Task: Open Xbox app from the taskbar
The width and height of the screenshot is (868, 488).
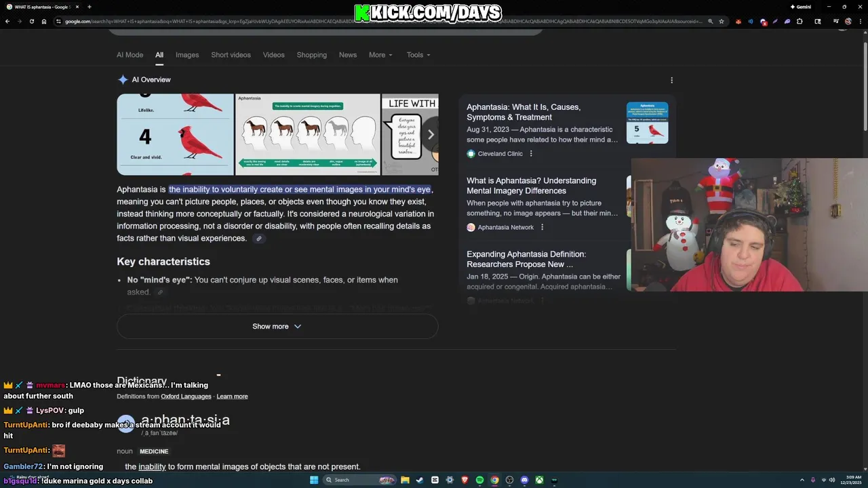Action: (539, 480)
